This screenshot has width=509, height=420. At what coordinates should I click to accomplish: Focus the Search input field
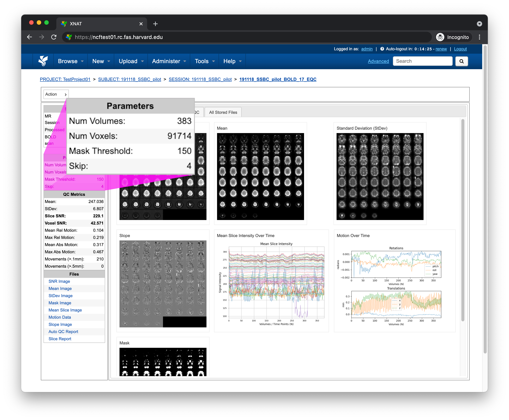click(422, 61)
